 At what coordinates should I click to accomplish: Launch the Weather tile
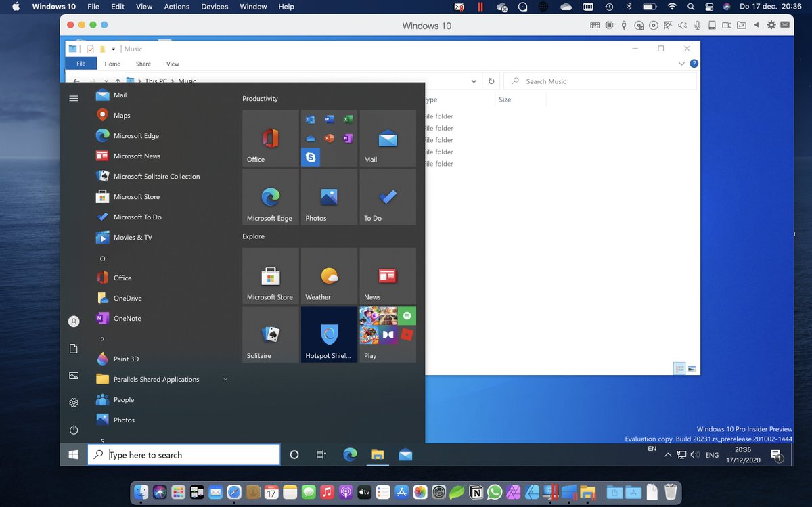pos(329,275)
